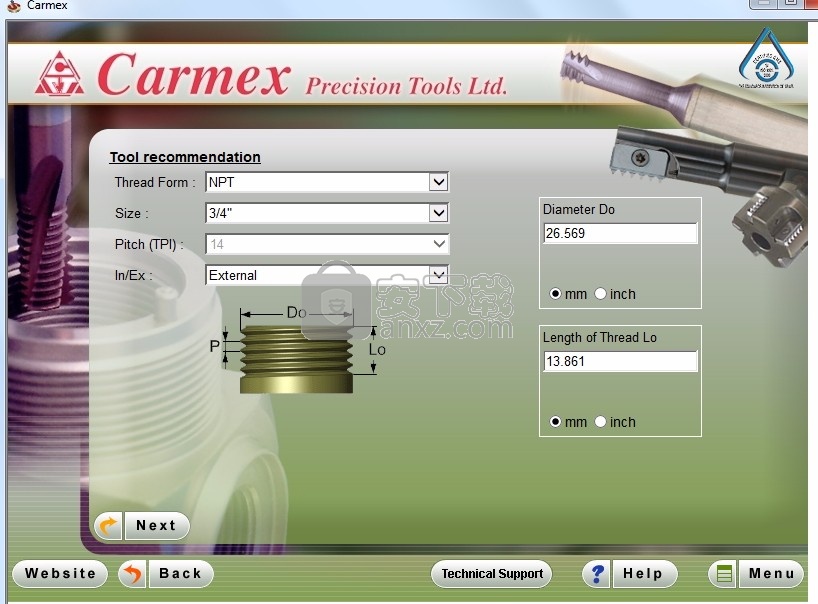Click the green list Menu icon
Image resolution: width=818 pixels, height=604 pixels.
(x=723, y=574)
